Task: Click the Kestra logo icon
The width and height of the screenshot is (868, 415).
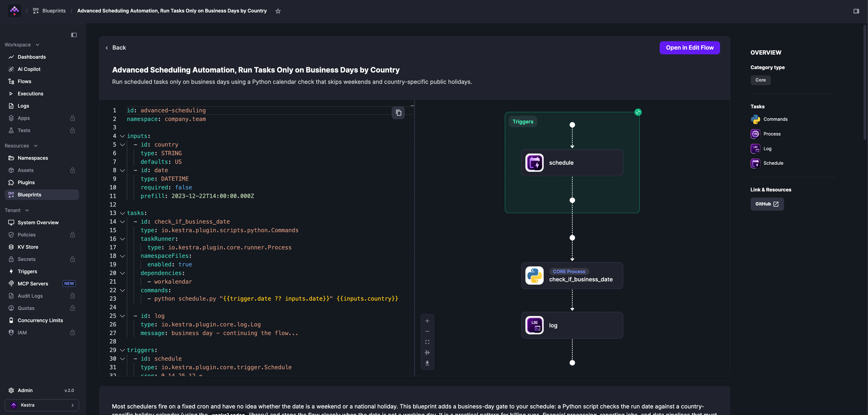Action: point(14,11)
